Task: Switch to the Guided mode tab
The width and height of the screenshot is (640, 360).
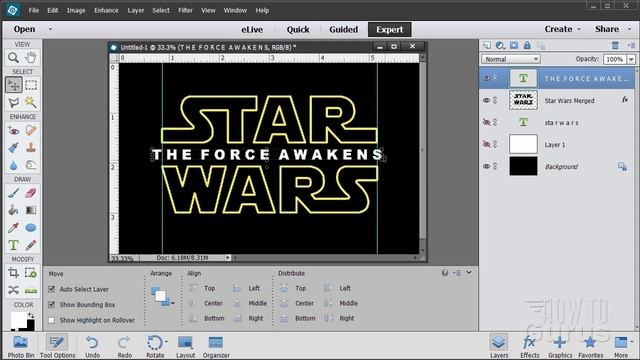Action: (x=343, y=29)
